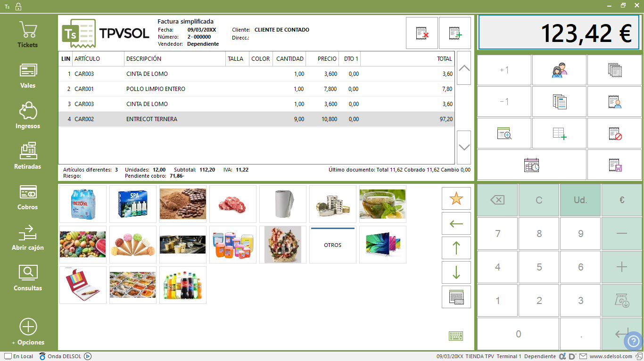Select tea cup category thumbnail
Image resolution: width=644 pixels, height=361 pixels.
(383, 204)
